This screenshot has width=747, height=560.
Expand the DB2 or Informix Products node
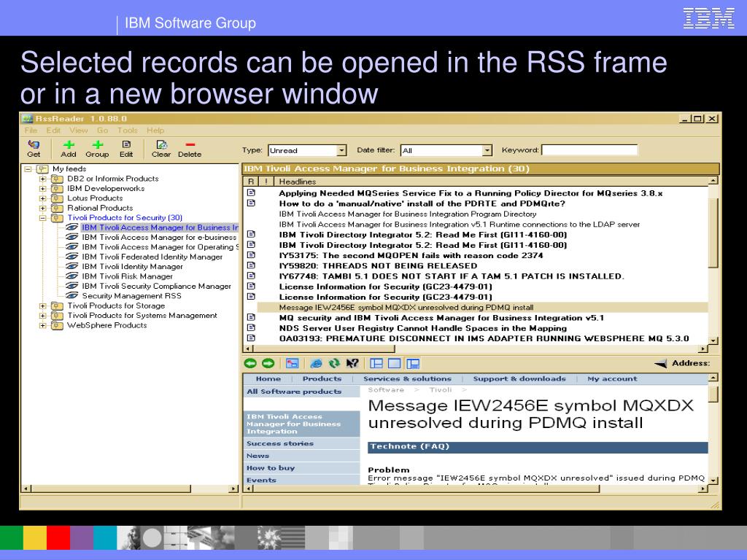[43, 179]
